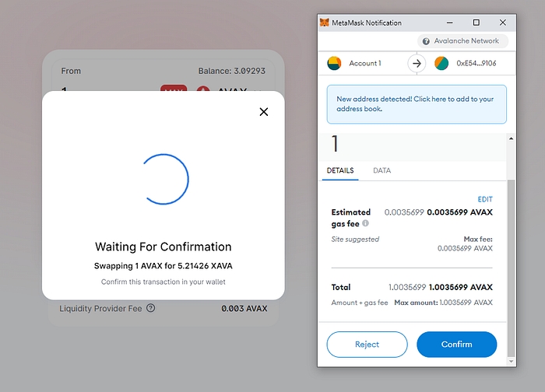Close the Waiting For Confirmation dialog
This screenshot has width=545, height=392.
(x=264, y=112)
